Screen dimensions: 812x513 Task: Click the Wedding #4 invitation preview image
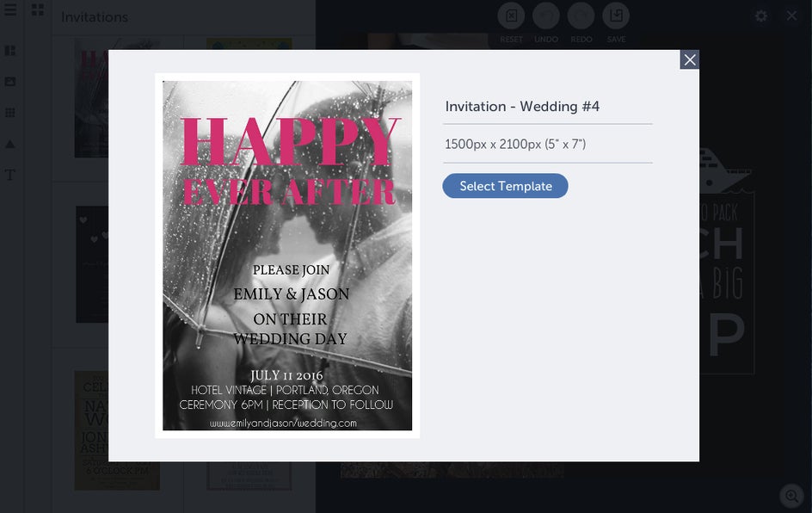point(287,256)
